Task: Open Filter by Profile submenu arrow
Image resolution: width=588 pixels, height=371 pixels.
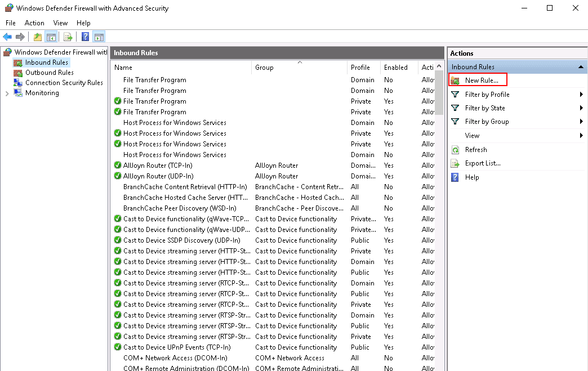Action: pyautogui.click(x=581, y=95)
